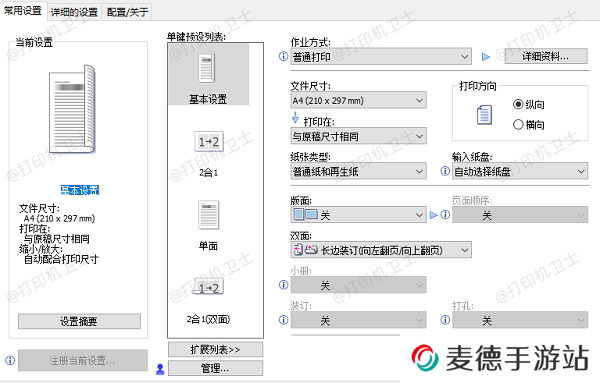Click the 详细资料... button
This screenshot has height=383, width=600.
pos(546,56)
